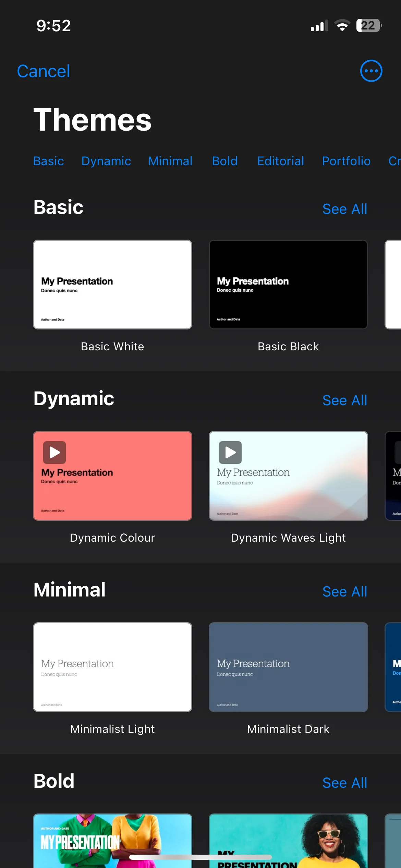Viewport: 401px width, 868px height.
Task: Tap the Basic White label
Action: point(112,347)
